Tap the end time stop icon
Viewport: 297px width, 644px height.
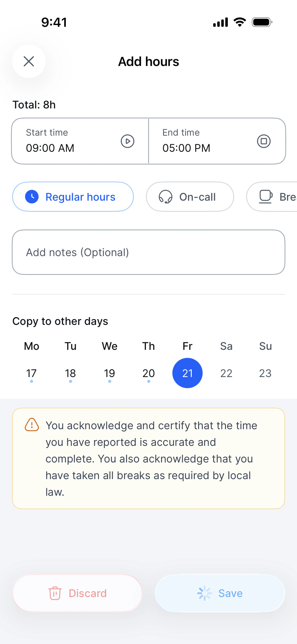(264, 141)
